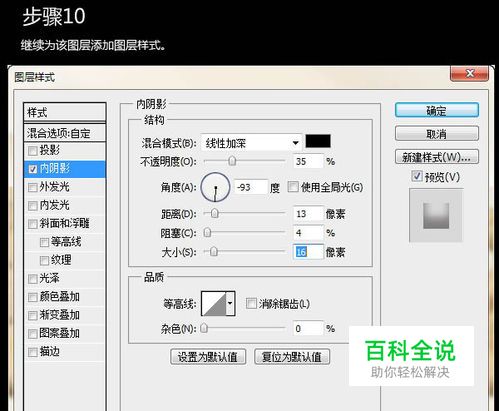Enable the 投影 (Drop Shadow) checkbox
Image resolution: width=499 pixels, height=411 pixels.
tap(33, 151)
